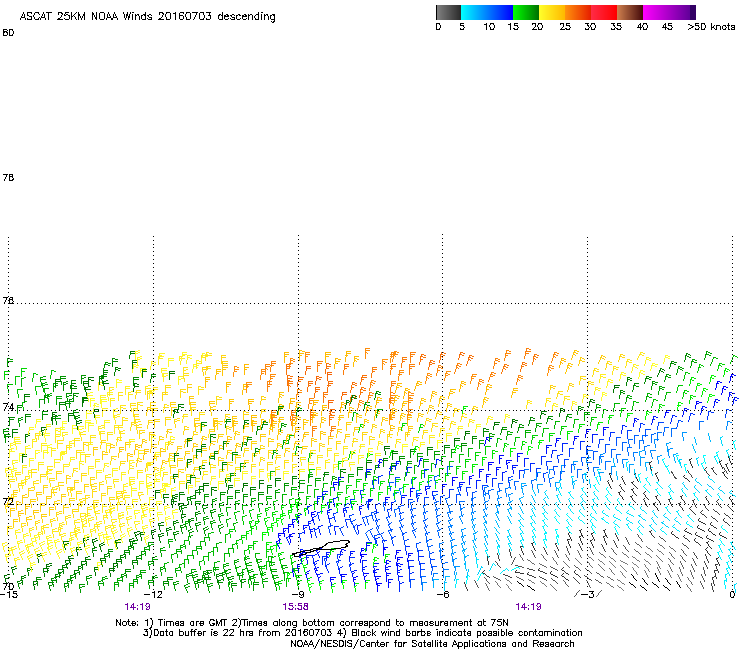Select the blue 5-15 knots legend segment

pyautogui.click(x=487, y=12)
